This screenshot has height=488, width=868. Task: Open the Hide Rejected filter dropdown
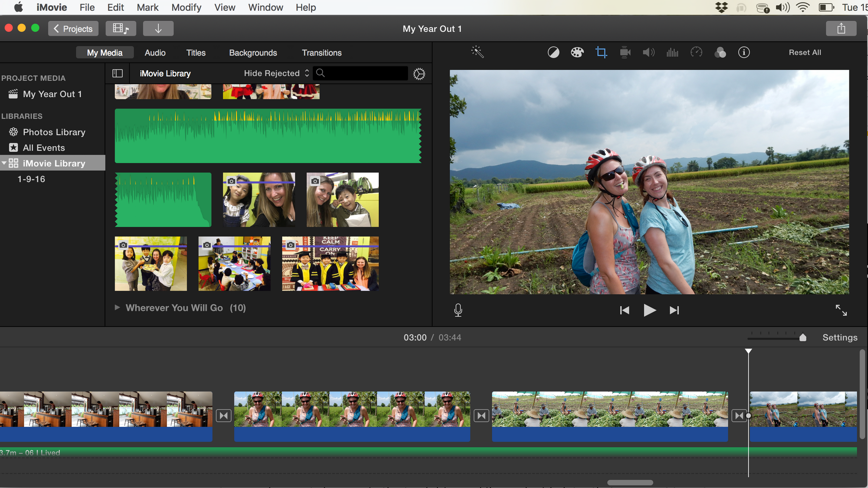276,73
